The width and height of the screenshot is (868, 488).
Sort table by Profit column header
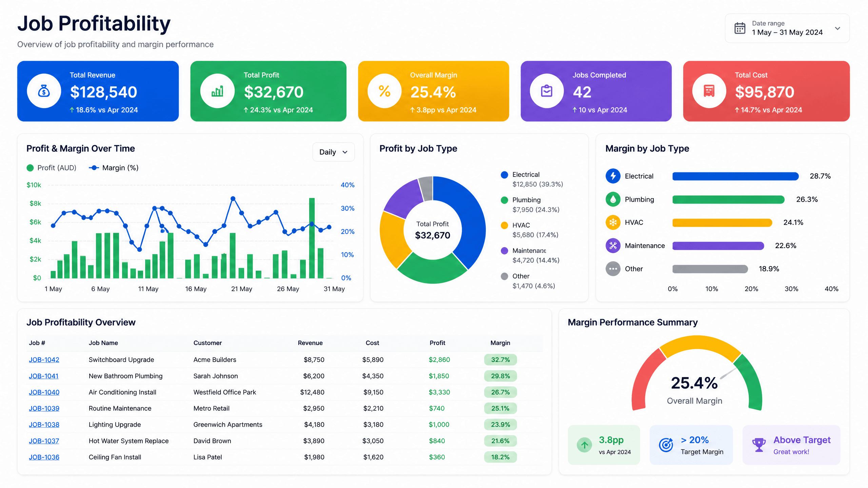[x=437, y=343]
